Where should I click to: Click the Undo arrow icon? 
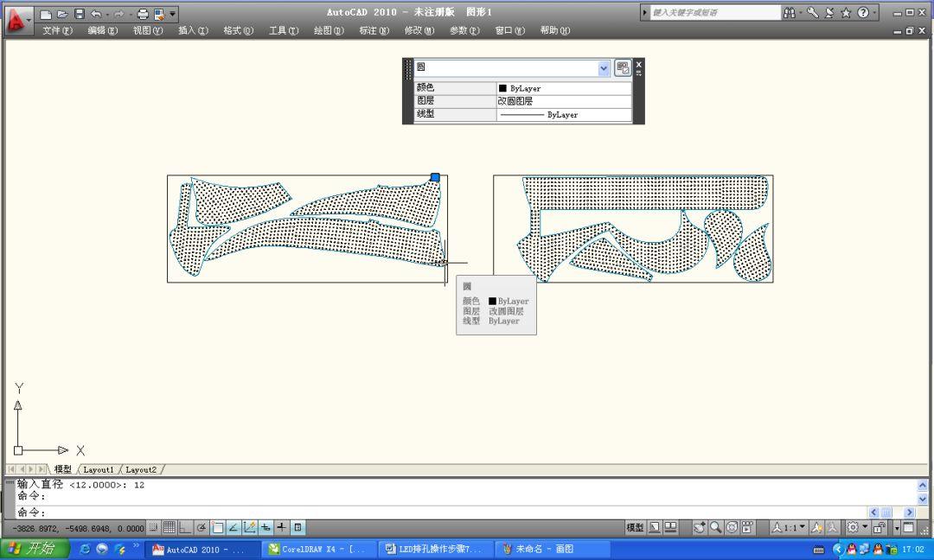point(96,14)
